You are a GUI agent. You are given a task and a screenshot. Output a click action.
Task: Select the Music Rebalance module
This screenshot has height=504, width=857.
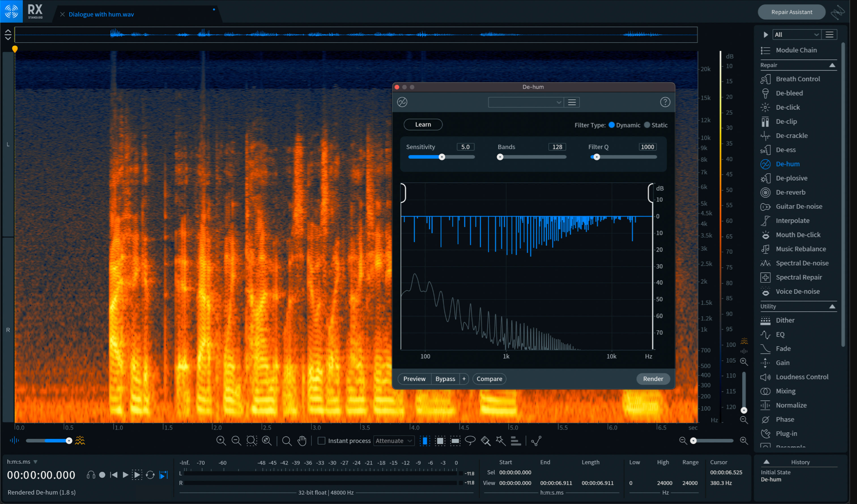tap(799, 249)
